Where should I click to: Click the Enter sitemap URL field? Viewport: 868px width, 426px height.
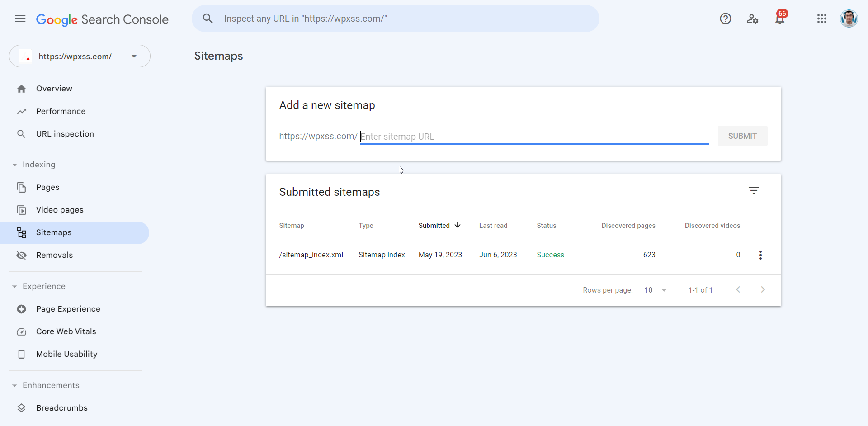534,136
